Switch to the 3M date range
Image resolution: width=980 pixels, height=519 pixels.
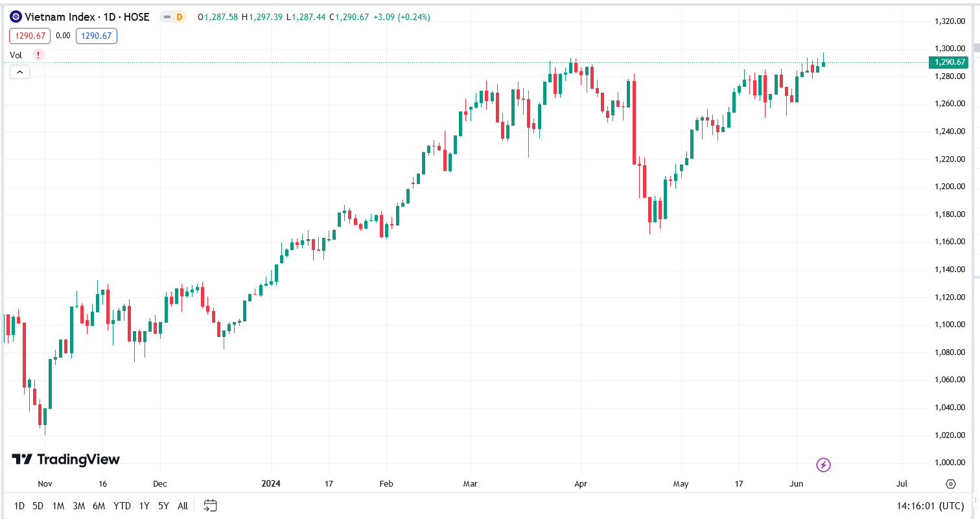click(78, 505)
